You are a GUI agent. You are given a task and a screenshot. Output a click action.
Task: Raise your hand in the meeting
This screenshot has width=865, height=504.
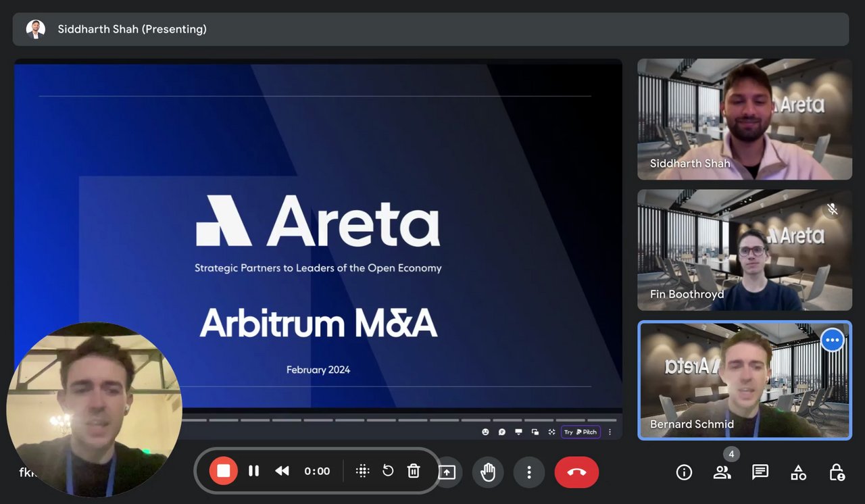[x=488, y=472]
